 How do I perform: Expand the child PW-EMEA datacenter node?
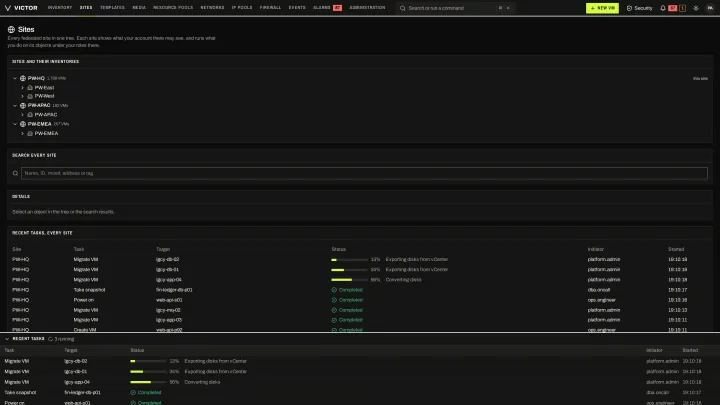(x=22, y=134)
